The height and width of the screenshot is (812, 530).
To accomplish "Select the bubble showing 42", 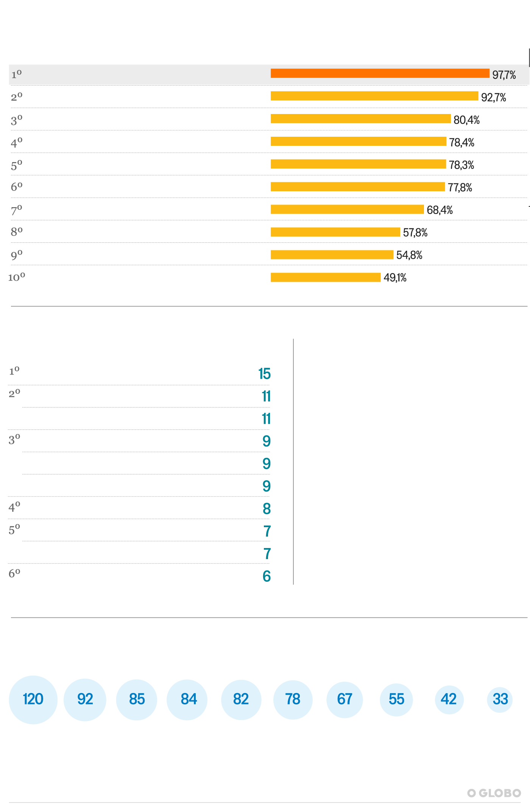I will [x=449, y=700].
